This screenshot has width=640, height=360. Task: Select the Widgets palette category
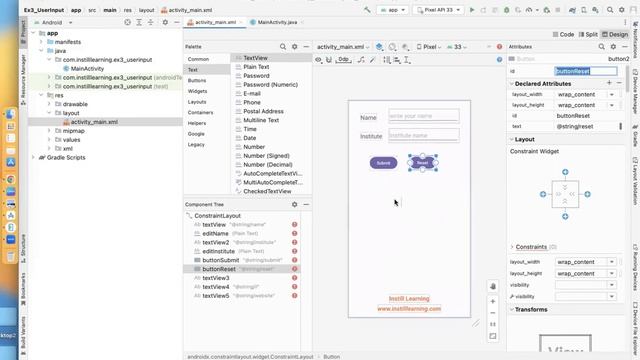click(198, 91)
